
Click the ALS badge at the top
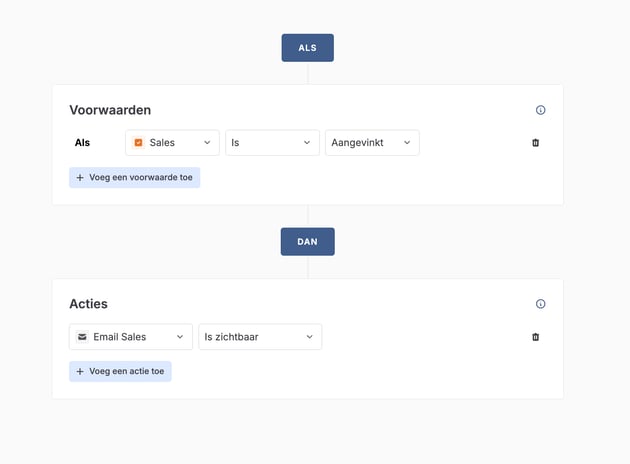[307, 48]
